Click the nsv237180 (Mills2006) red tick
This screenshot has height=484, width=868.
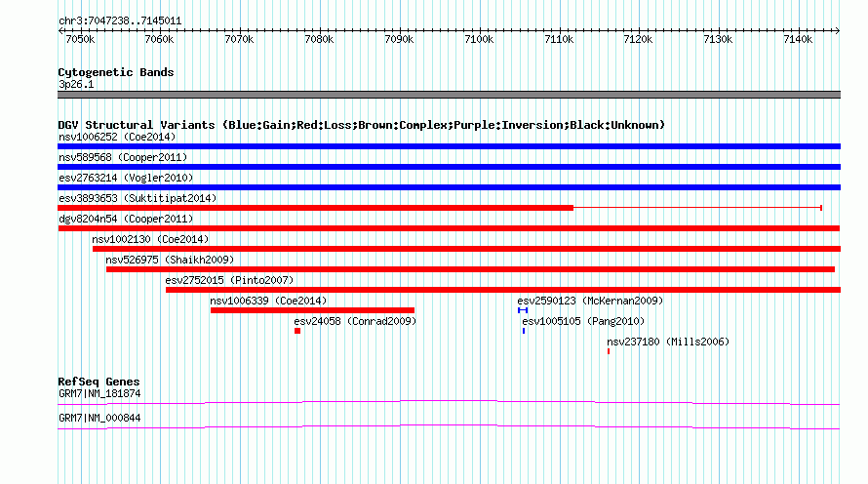pyautogui.click(x=609, y=351)
